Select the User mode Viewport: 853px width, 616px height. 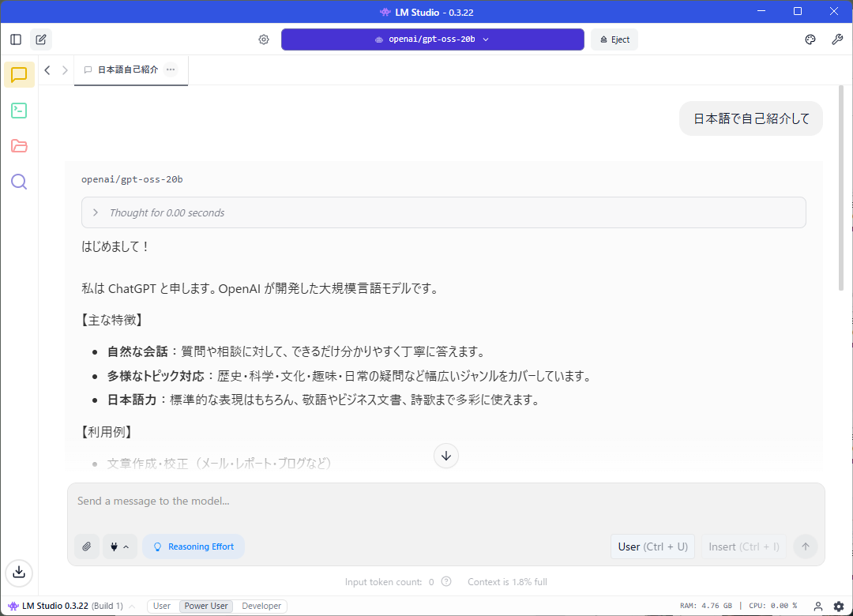click(x=162, y=606)
